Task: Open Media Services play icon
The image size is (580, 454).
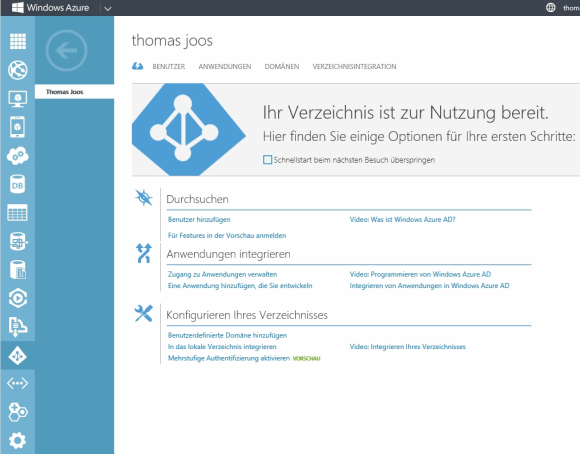Action: point(18,298)
